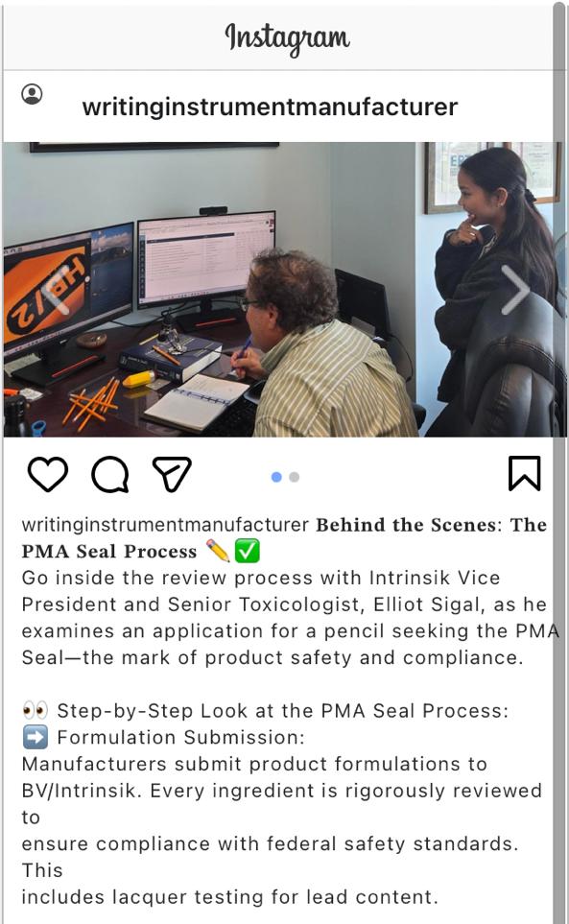This screenshot has height=924, width=569.
Task: Click the eyes emoji before Step-by-Step
Action: [x=35, y=711]
